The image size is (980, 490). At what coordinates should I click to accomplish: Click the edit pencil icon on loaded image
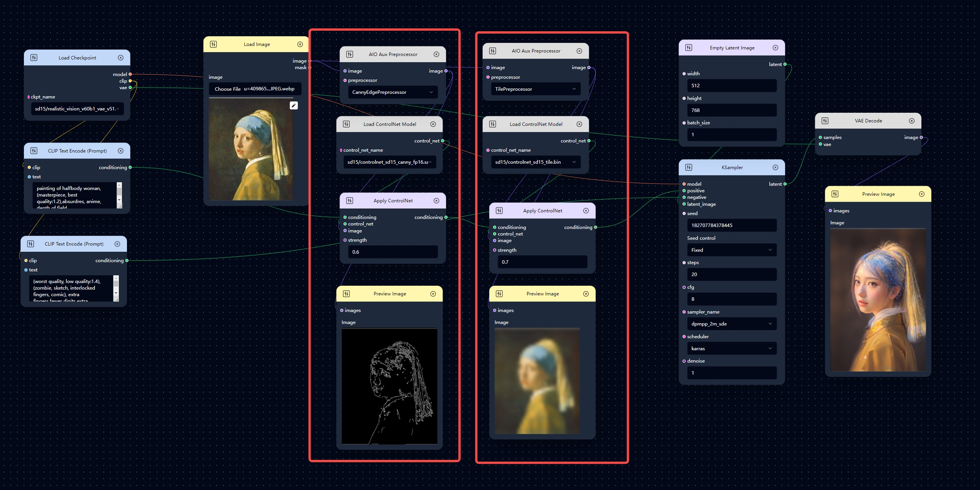coord(294,105)
